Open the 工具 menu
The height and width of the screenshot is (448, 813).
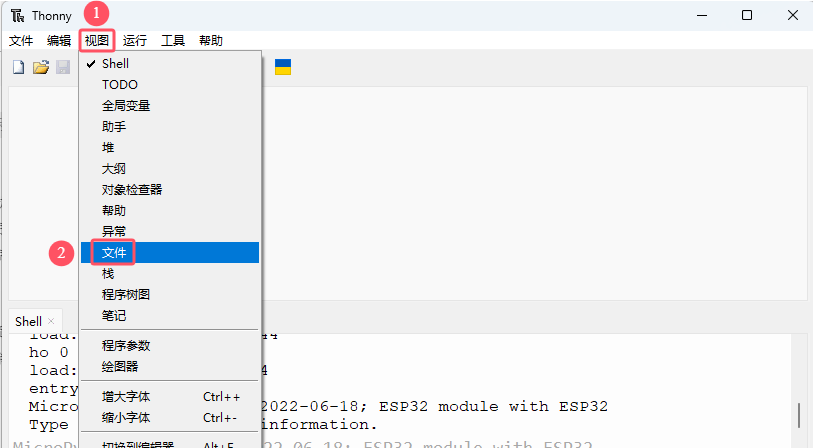[x=173, y=40]
